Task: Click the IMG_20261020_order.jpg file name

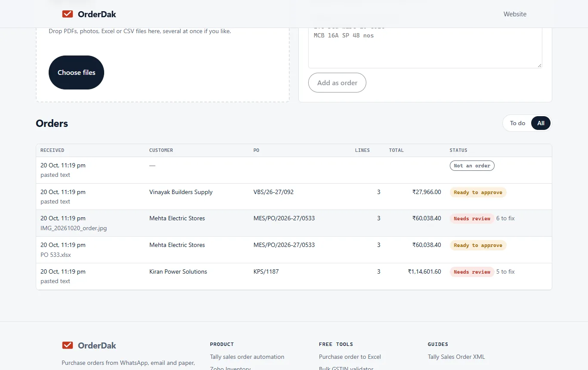Action: (x=74, y=228)
